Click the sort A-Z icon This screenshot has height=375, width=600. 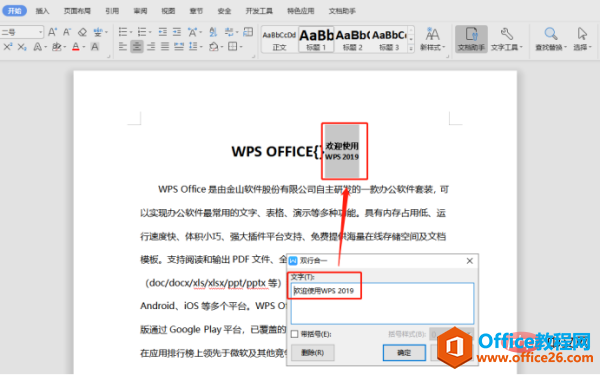point(213,32)
